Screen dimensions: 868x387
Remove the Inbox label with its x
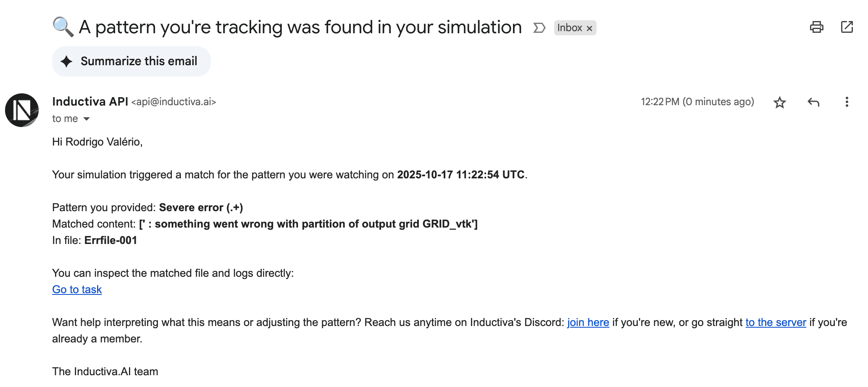click(590, 28)
